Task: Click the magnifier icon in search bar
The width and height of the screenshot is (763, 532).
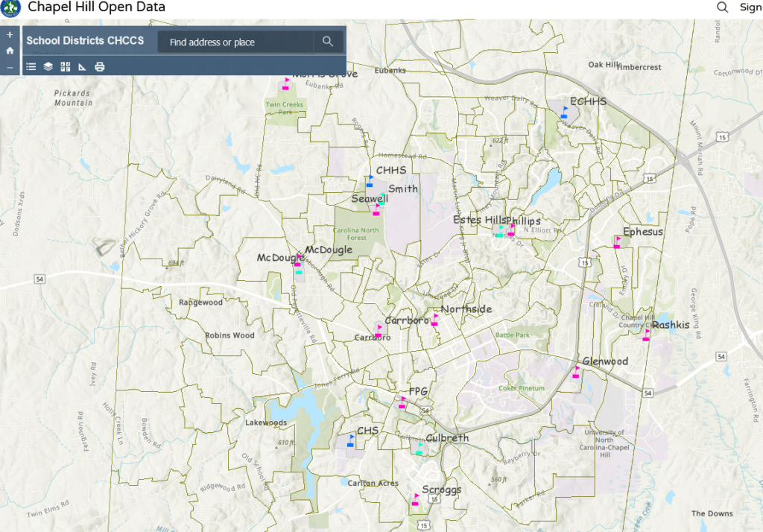Action: pyautogui.click(x=327, y=41)
